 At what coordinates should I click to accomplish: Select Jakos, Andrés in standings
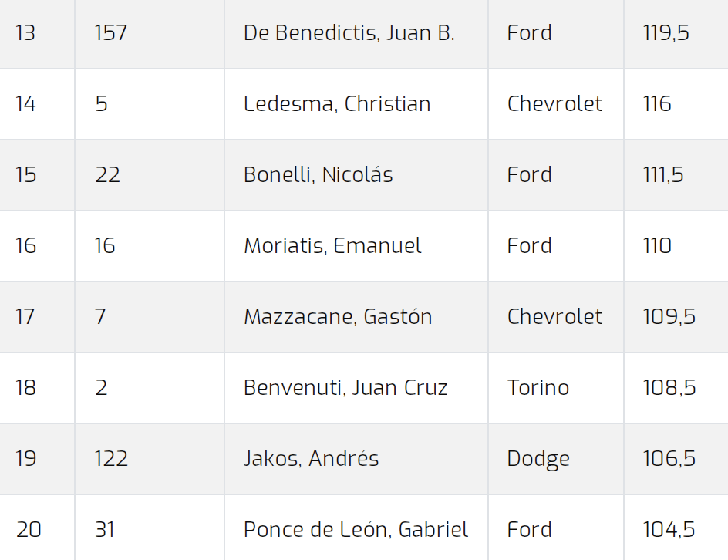coord(311,458)
